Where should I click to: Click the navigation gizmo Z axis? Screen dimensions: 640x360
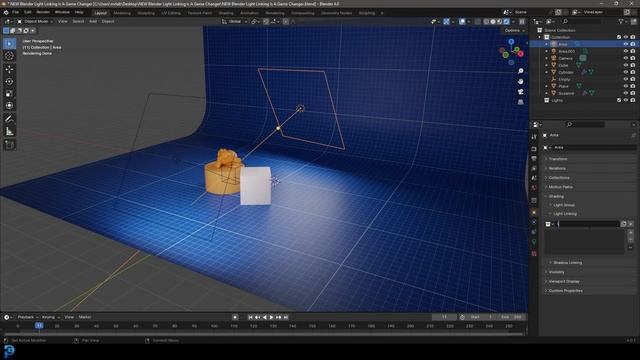(x=511, y=42)
